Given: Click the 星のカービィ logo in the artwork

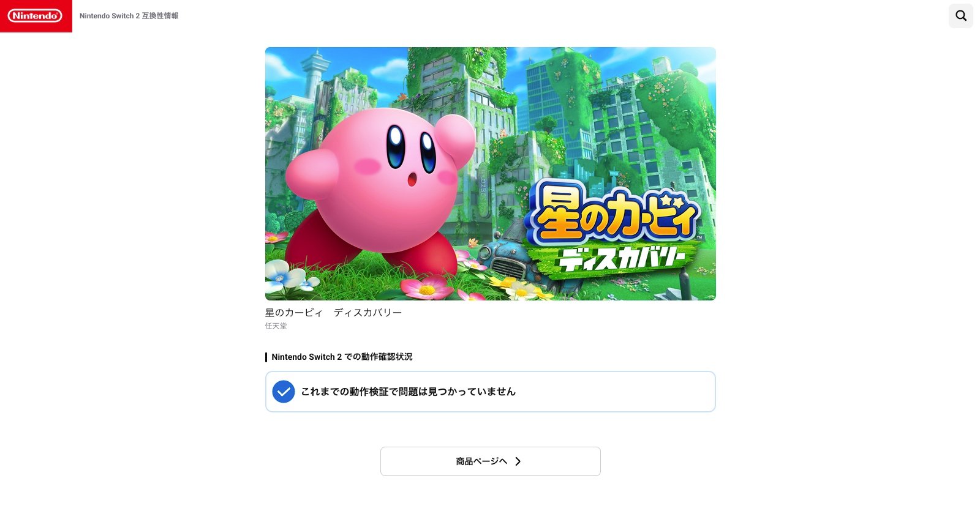Looking at the screenshot, I should (614, 214).
